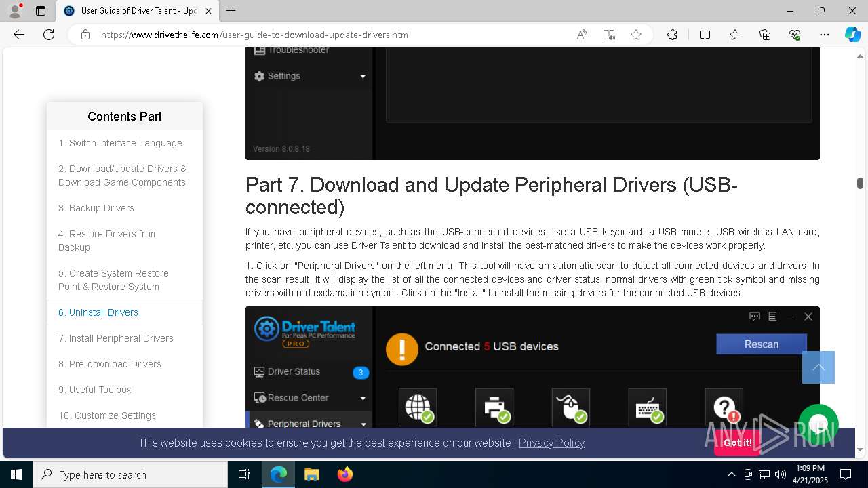Viewport: 868px width, 488px height.
Task: Open Task View on the taskbar
Action: (244, 474)
